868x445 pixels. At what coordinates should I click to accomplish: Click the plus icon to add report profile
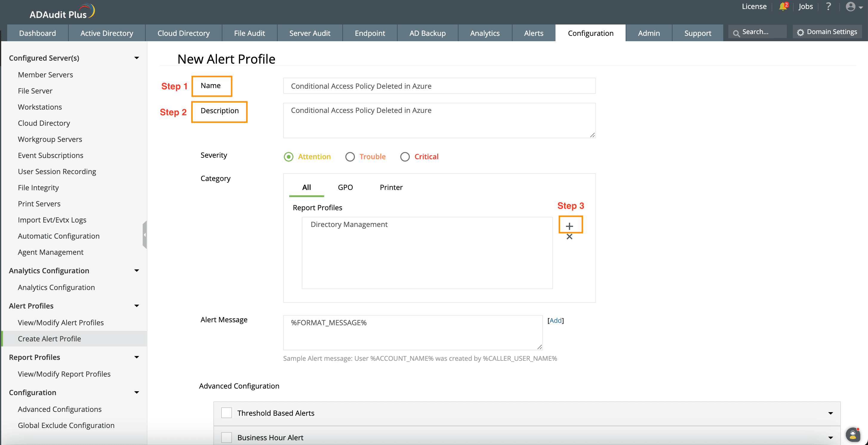tap(570, 226)
